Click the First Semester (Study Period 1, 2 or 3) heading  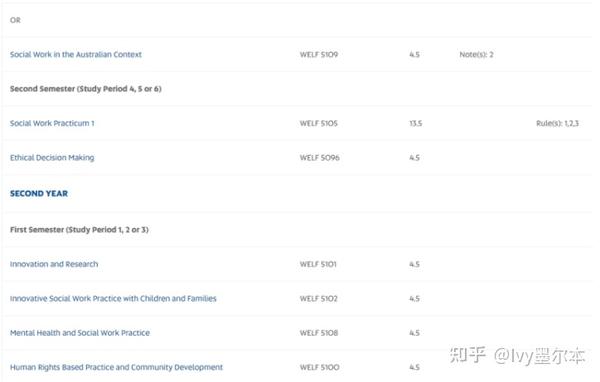(79, 230)
